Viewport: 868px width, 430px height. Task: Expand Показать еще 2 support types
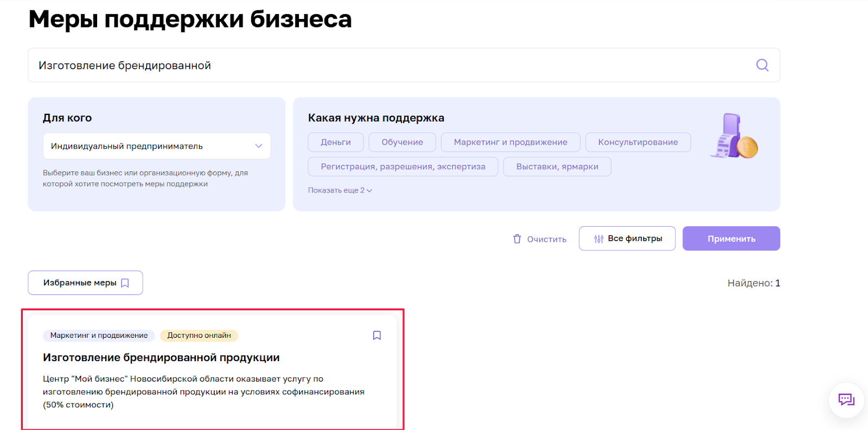[x=340, y=190]
